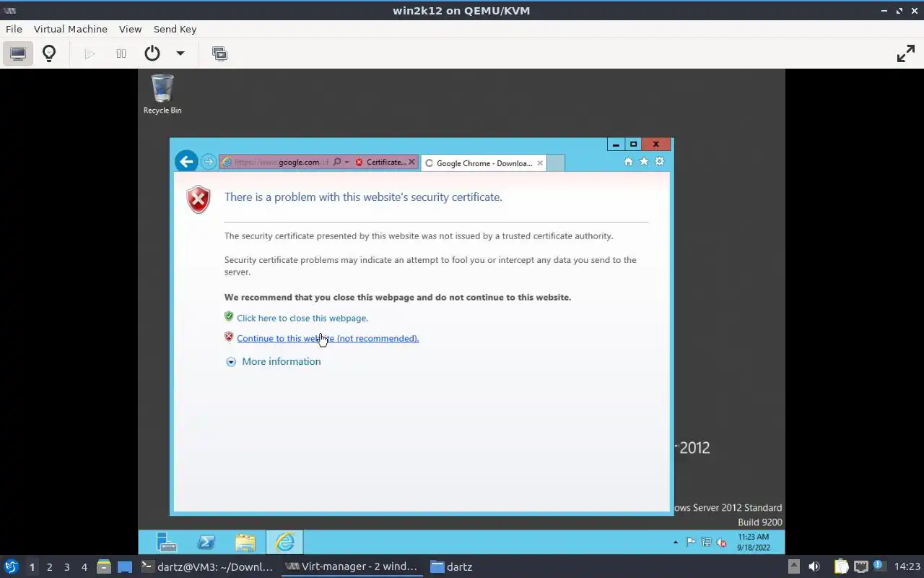924x578 pixels.
Task: Open the Action Center flag icon
Action: (x=691, y=542)
